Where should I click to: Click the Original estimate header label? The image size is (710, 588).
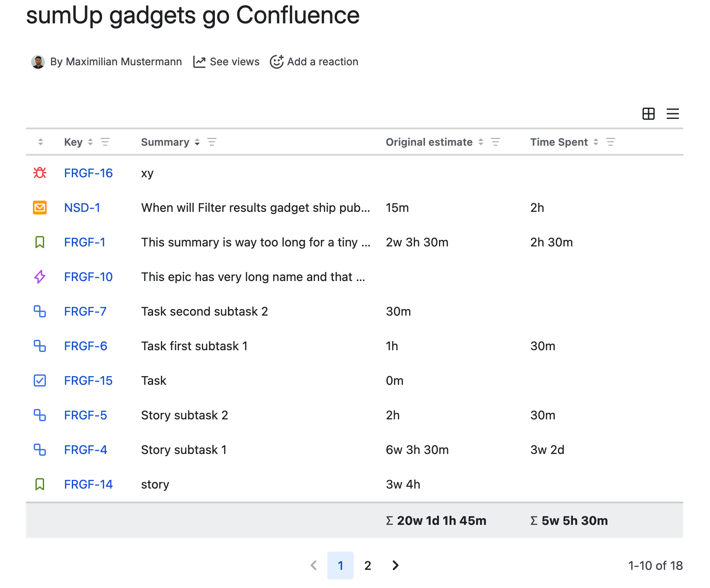(429, 142)
